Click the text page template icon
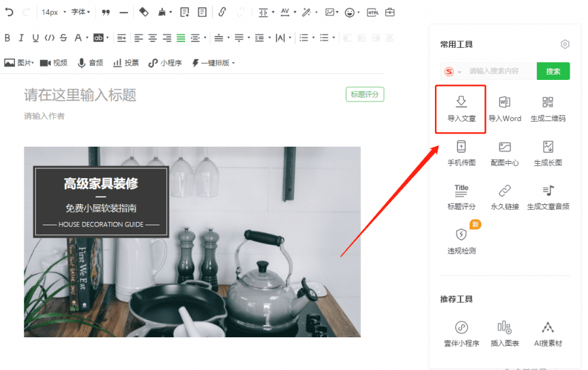This screenshot has height=370, width=588. [202, 12]
